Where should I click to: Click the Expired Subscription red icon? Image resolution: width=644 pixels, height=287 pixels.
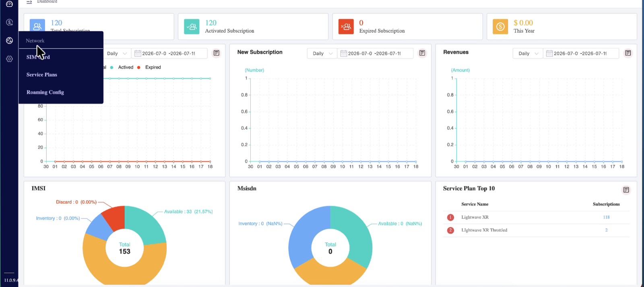click(346, 27)
